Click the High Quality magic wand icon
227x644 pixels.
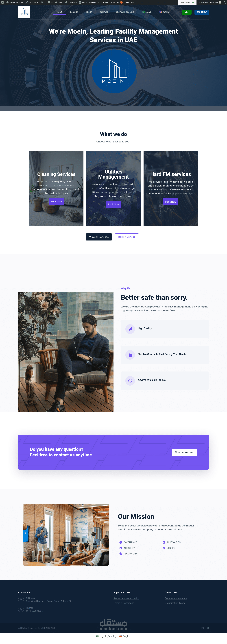tap(130, 329)
